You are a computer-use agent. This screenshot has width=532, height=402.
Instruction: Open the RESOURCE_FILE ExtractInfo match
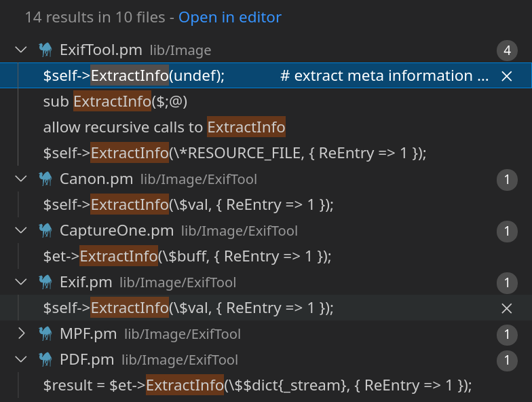coord(234,153)
